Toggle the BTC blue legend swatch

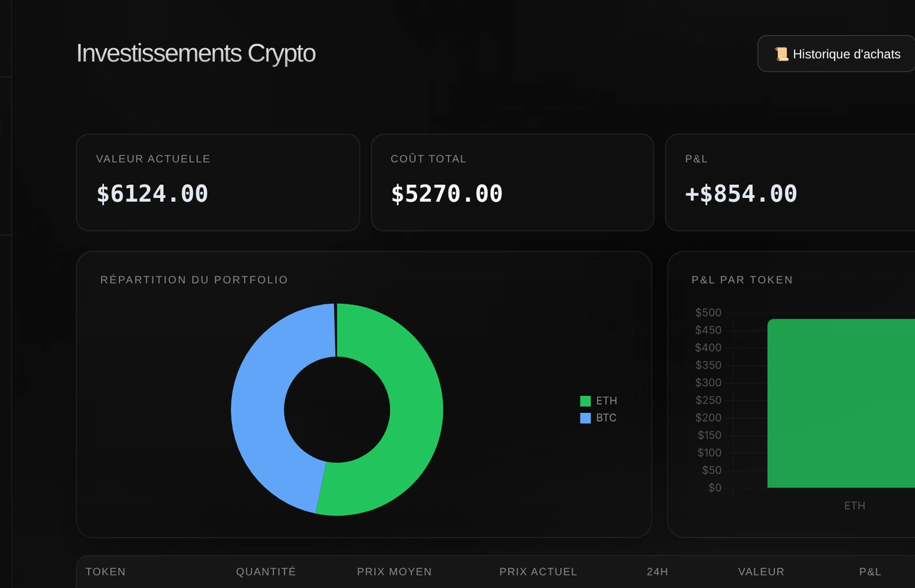[586, 418]
